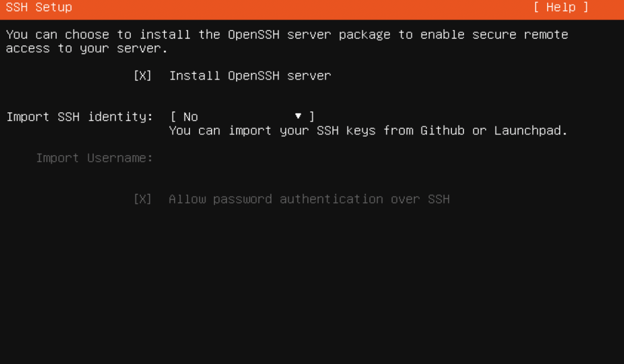Click the "SSH Setup" title in the header
Viewport: 624px width, 364px height.
pos(39,7)
